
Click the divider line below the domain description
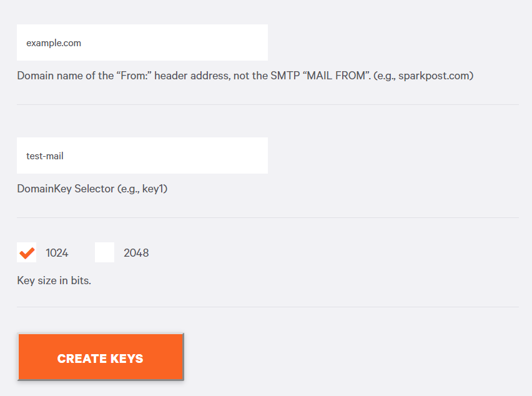(x=267, y=104)
